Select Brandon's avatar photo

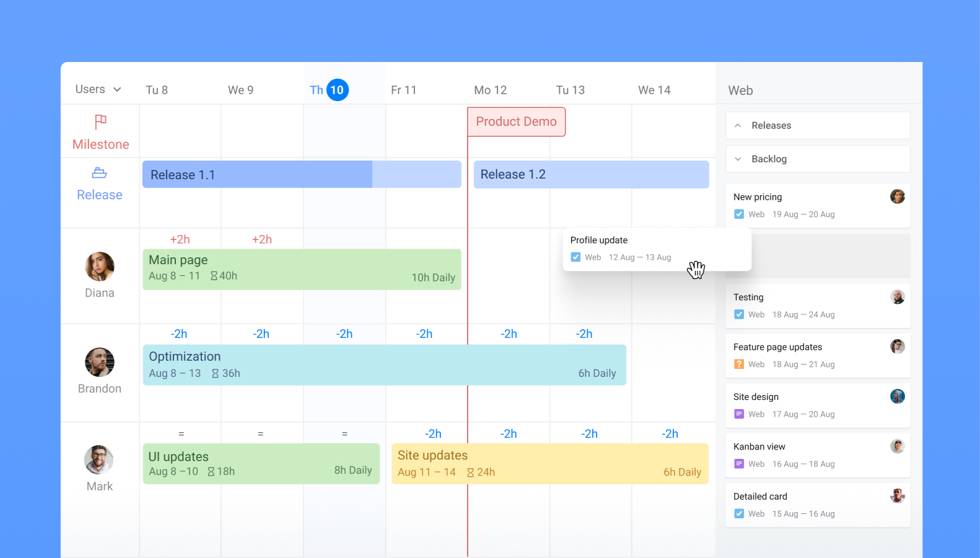pos(100,362)
